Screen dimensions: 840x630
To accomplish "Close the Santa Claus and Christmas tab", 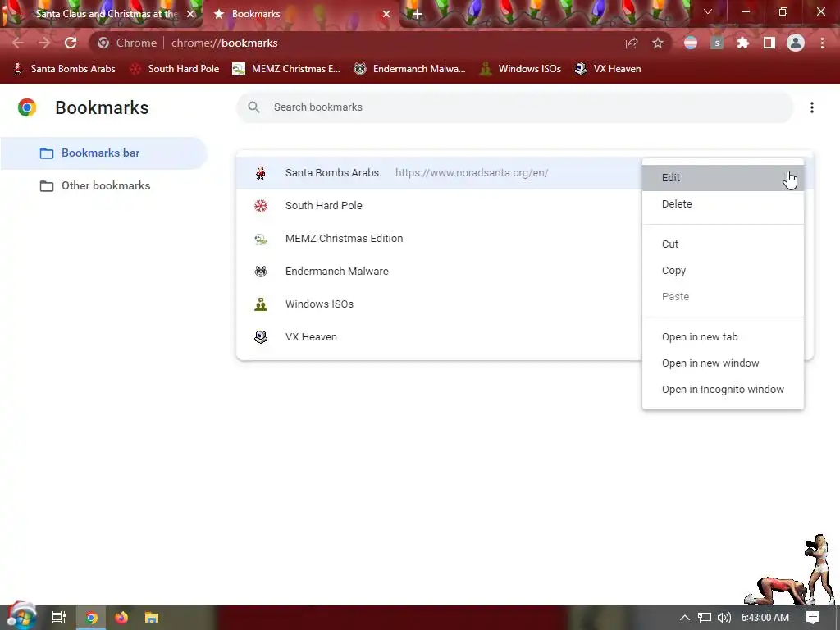I will [190, 14].
